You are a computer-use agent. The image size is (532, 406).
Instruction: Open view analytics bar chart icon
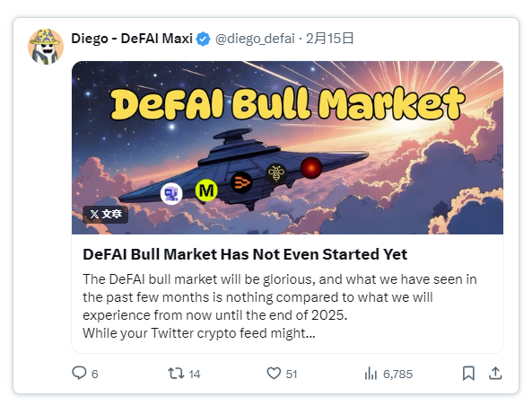pos(371,373)
